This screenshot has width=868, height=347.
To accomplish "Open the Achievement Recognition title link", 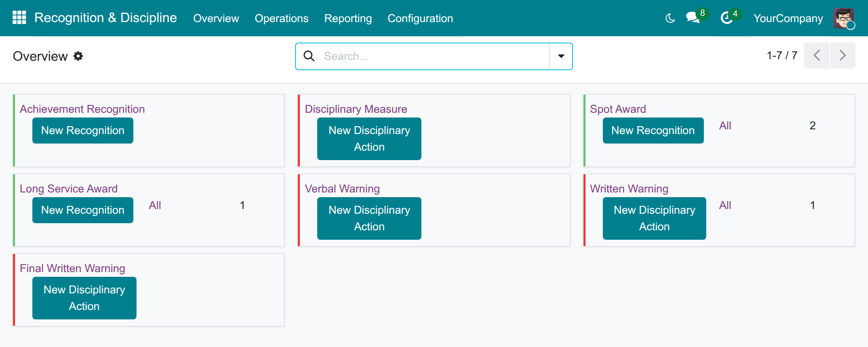I will coord(82,109).
